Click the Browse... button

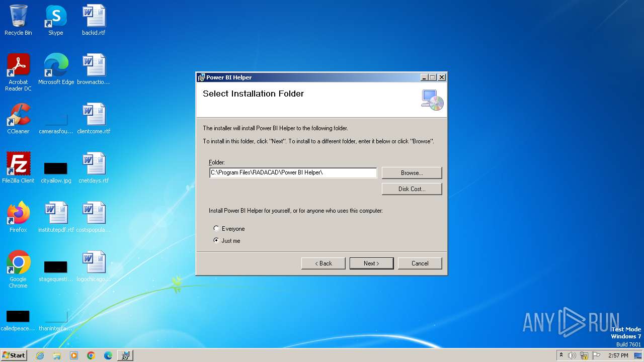(x=412, y=172)
